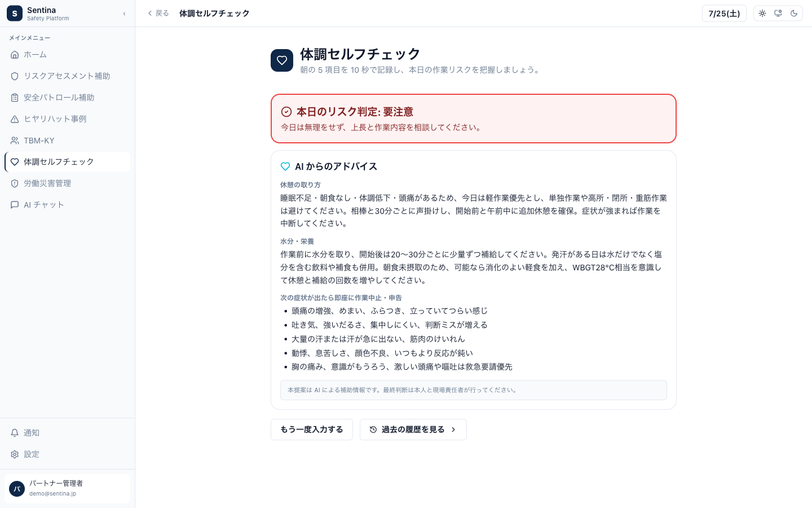Click the 水分・栄養 section label
The width and height of the screenshot is (812, 508).
(297, 242)
